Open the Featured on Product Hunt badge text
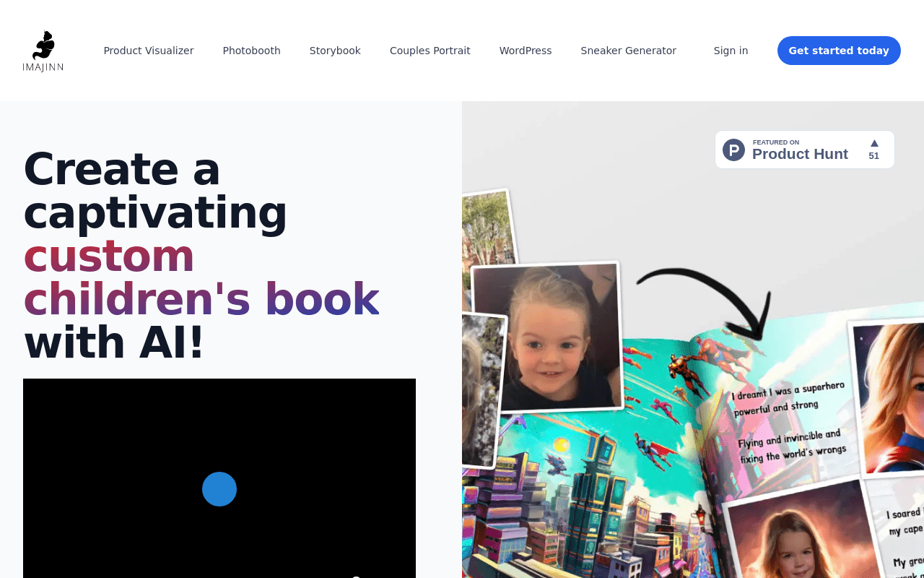Viewport: 924px width, 578px height. [x=800, y=150]
